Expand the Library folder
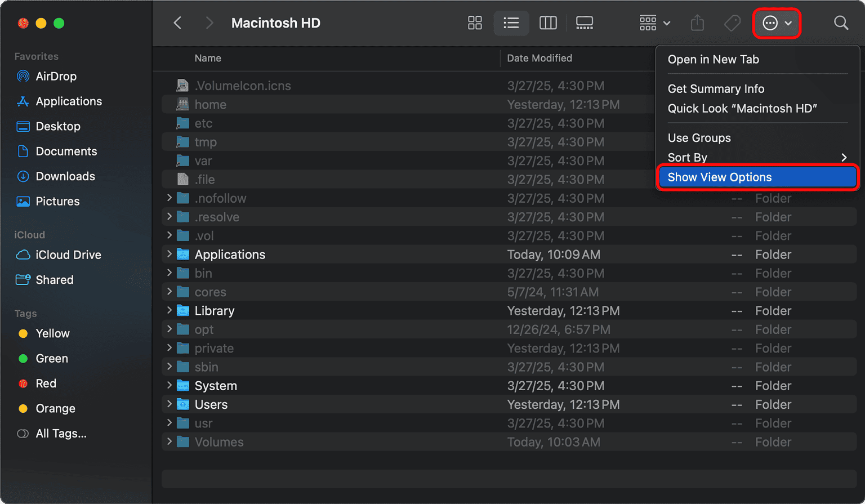The height and width of the screenshot is (504, 865). pos(169,310)
